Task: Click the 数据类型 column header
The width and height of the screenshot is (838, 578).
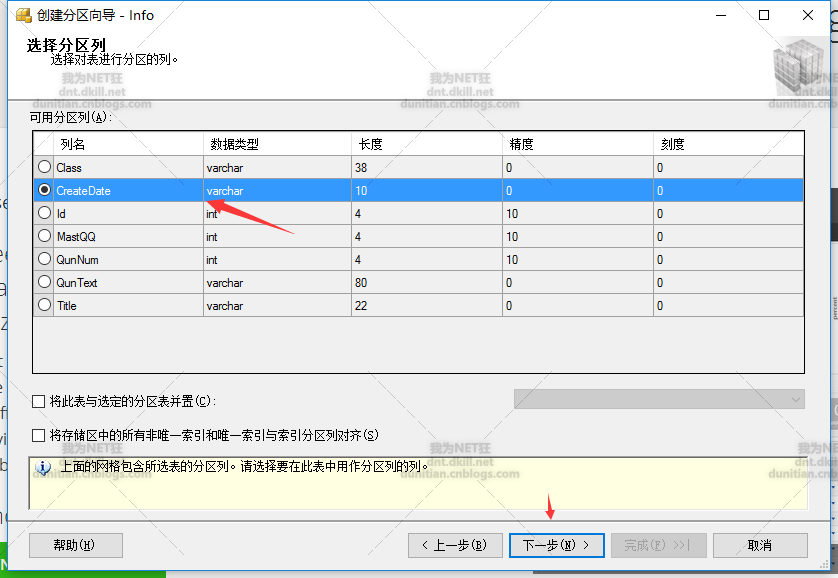Action: [277, 144]
